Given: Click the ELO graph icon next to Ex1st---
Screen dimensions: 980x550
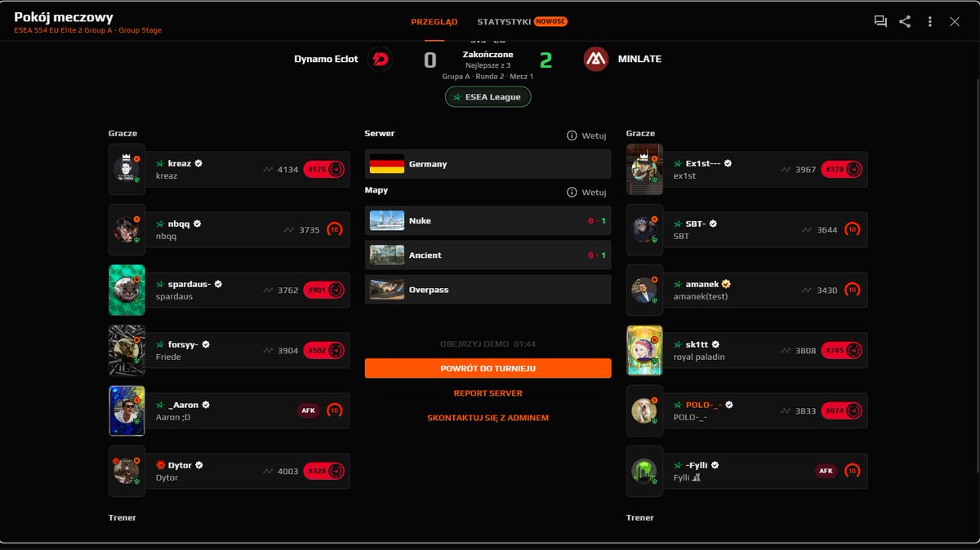Looking at the screenshot, I should [x=785, y=170].
